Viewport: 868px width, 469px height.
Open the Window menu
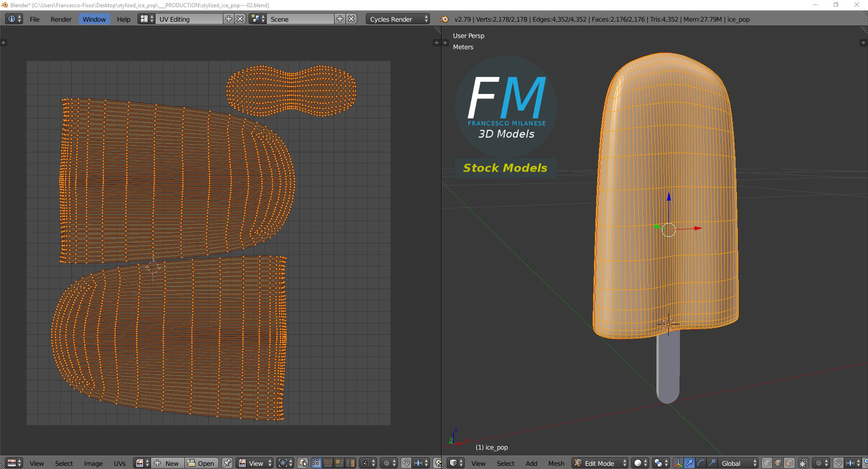coord(94,19)
